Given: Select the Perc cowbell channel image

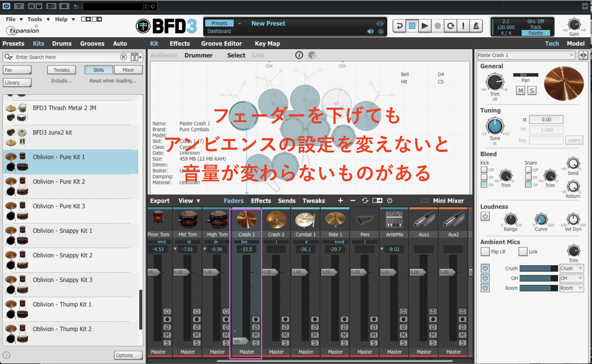Looking at the screenshot, I should pos(365,219).
